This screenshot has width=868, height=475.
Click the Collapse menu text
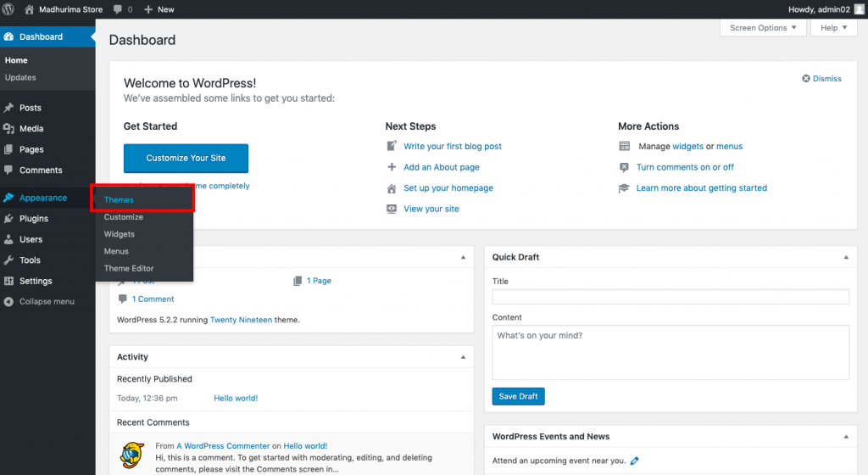point(47,302)
